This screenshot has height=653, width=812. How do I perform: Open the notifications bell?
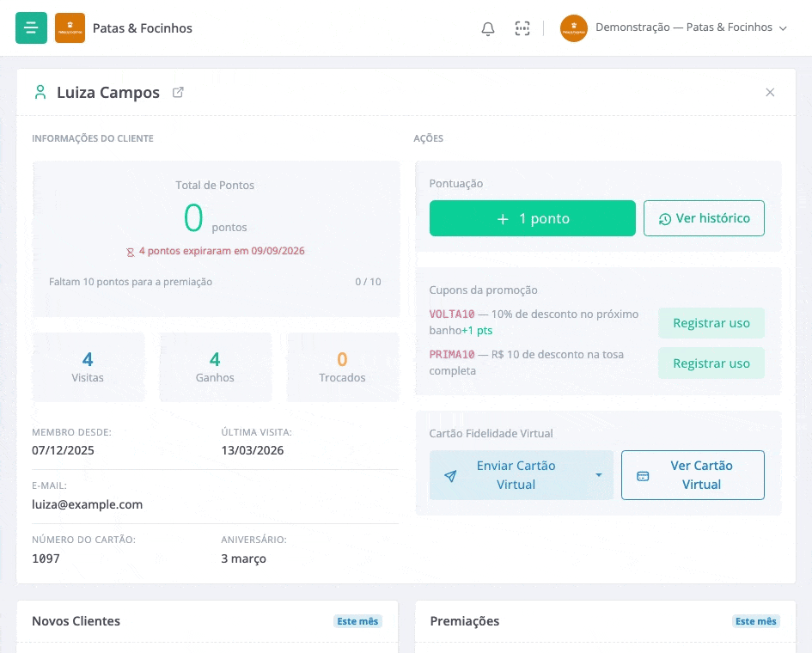tap(488, 28)
